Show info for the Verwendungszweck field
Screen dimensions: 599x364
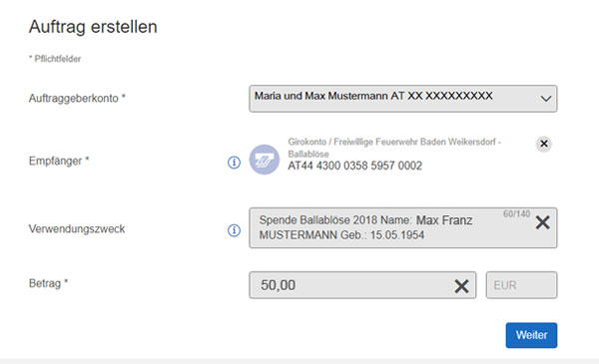[x=235, y=230]
